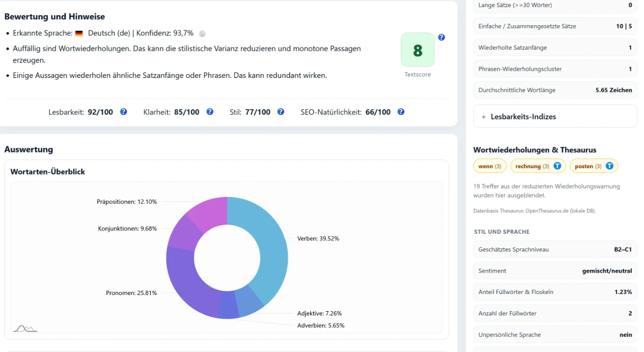Screen dimensions: 644x352
Task: Select the 'wenn (3)' repetition chip
Action: coord(489,166)
